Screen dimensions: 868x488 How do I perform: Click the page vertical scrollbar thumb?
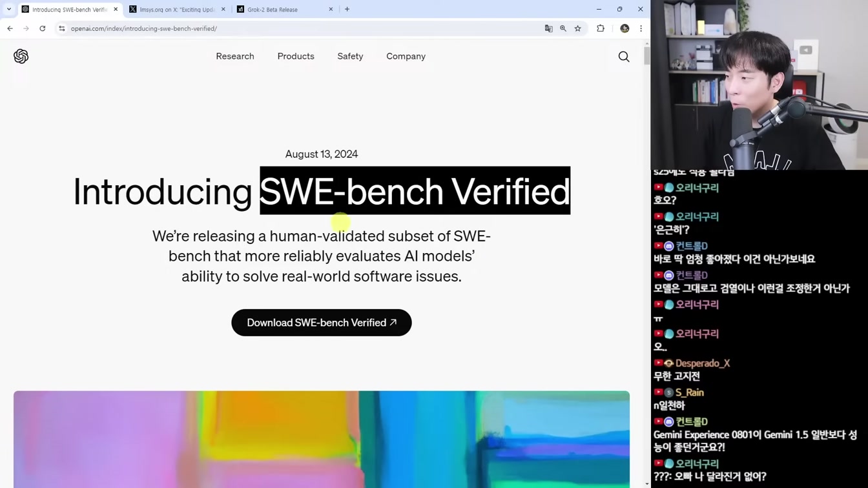point(647,56)
